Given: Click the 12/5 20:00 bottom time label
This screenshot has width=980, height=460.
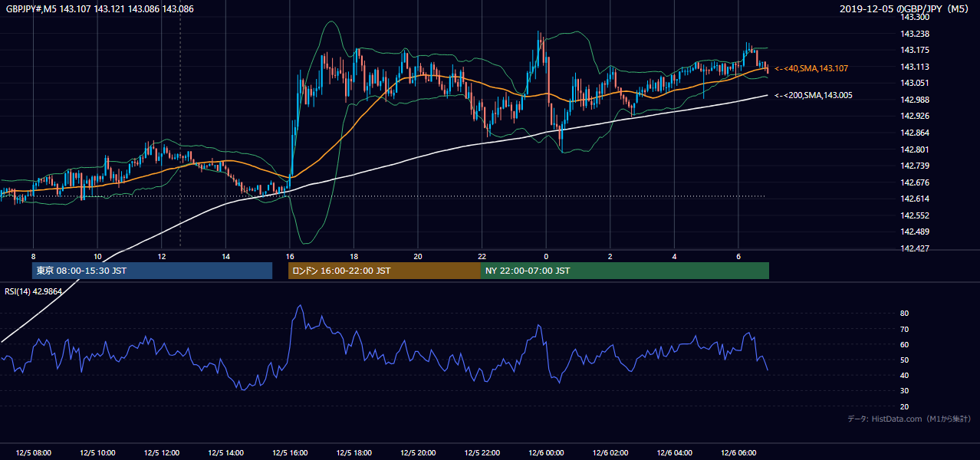Looking at the screenshot, I should click(x=418, y=453).
